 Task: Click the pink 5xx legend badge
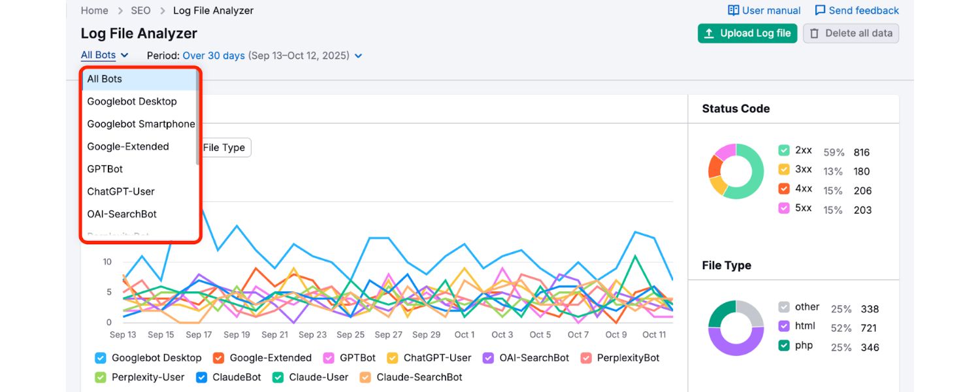(x=783, y=209)
